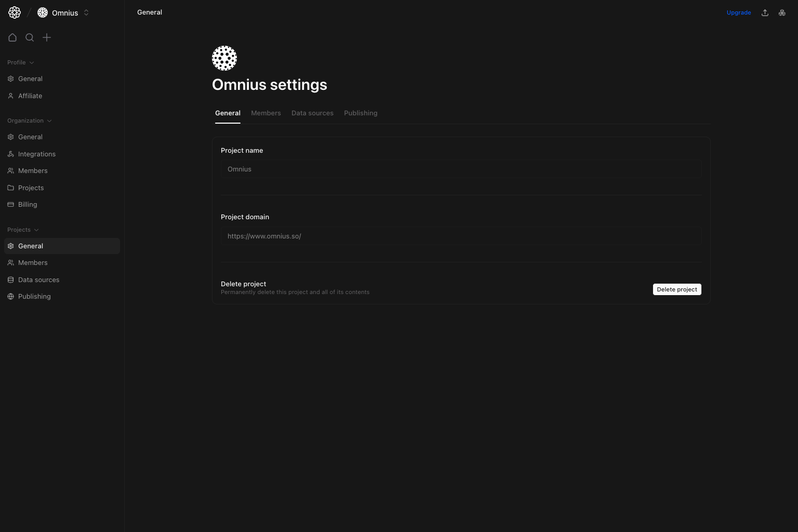The height and width of the screenshot is (532, 798).
Task: Click the plus icon to create new
Action: point(47,37)
